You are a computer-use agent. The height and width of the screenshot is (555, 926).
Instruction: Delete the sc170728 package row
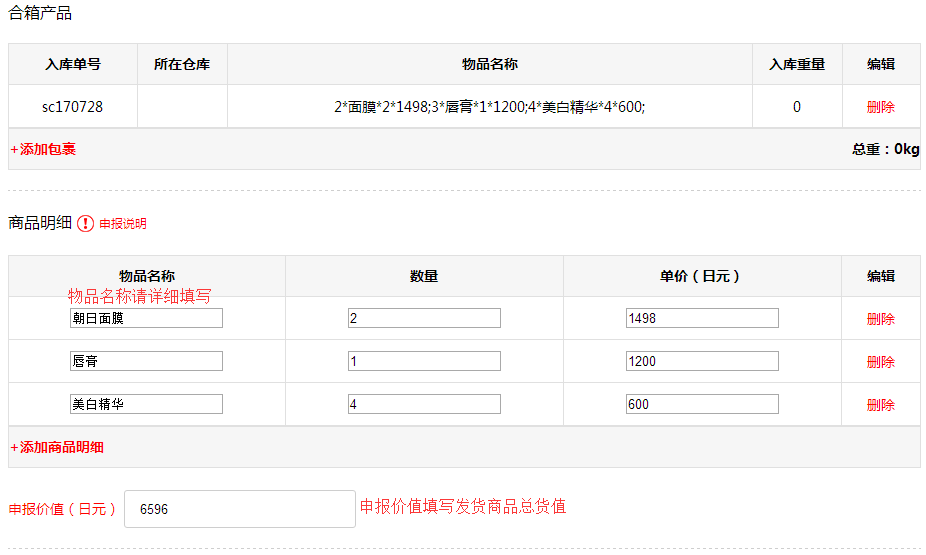[x=880, y=107]
